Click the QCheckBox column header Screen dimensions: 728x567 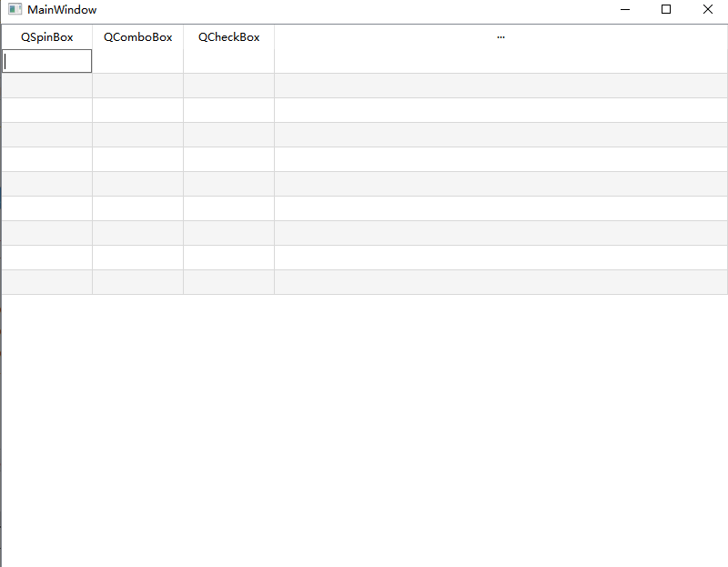[229, 37]
